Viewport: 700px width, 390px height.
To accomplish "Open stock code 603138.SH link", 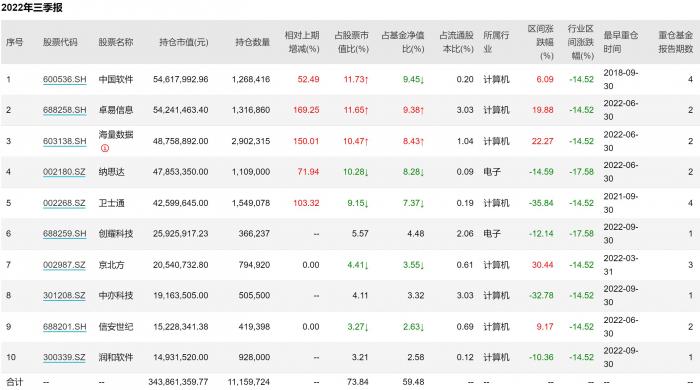I will click(x=64, y=141).
